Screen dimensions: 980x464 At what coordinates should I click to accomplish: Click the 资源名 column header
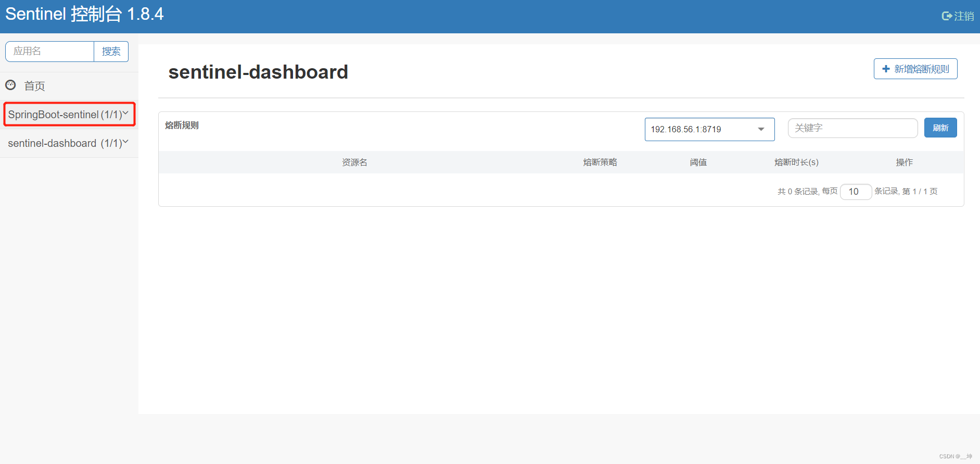pyautogui.click(x=354, y=162)
